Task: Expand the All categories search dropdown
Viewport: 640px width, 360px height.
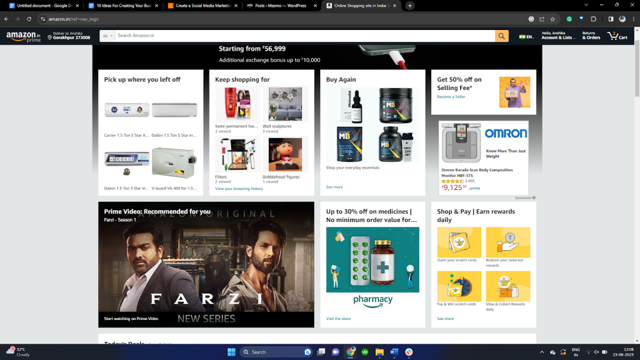Action: [x=107, y=36]
